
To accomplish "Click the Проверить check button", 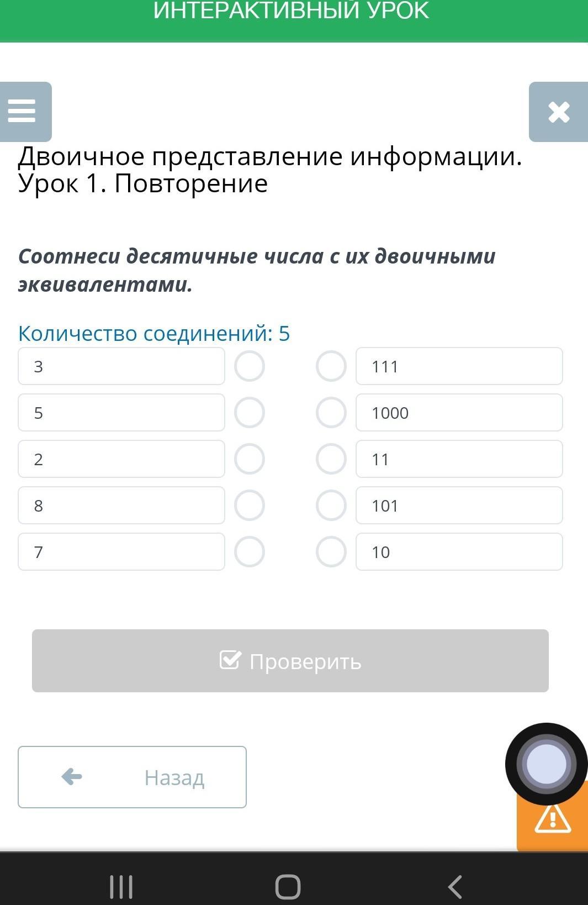I will pyautogui.click(x=290, y=661).
